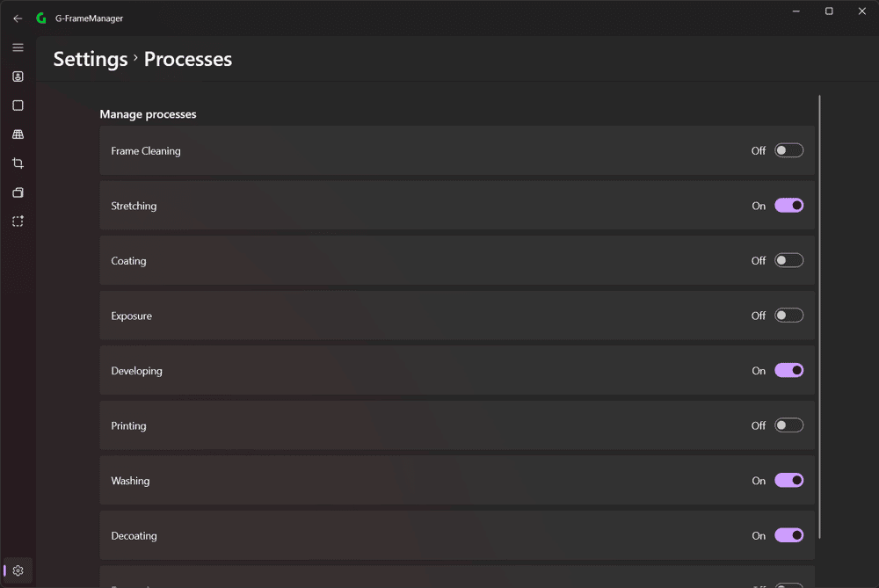This screenshot has height=588, width=879.
Task: Click the vertical scrollbar of processes list
Action: [x=819, y=317]
